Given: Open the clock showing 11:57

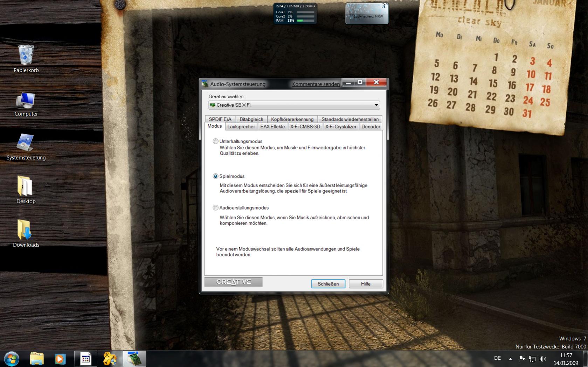Looking at the screenshot, I should [x=566, y=359].
